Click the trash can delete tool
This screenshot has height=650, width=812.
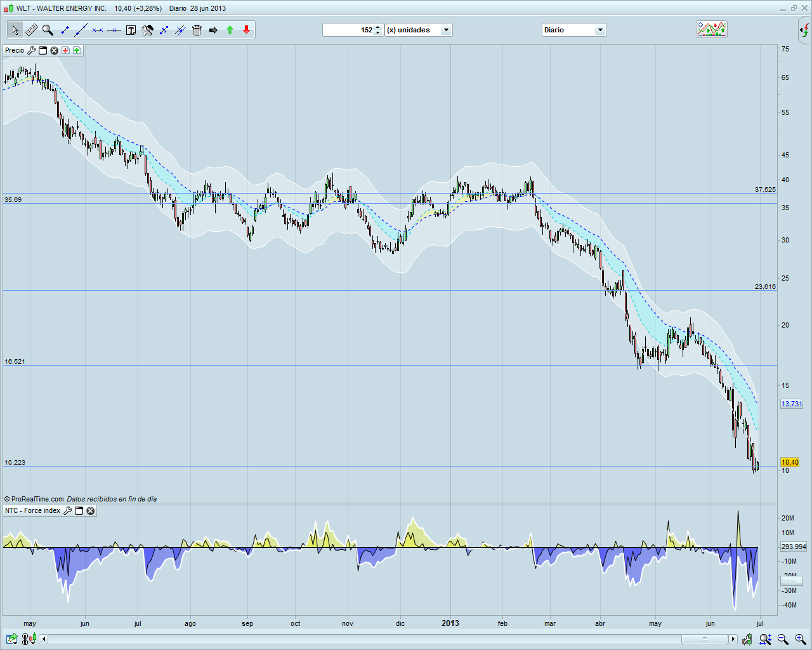[197, 30]
